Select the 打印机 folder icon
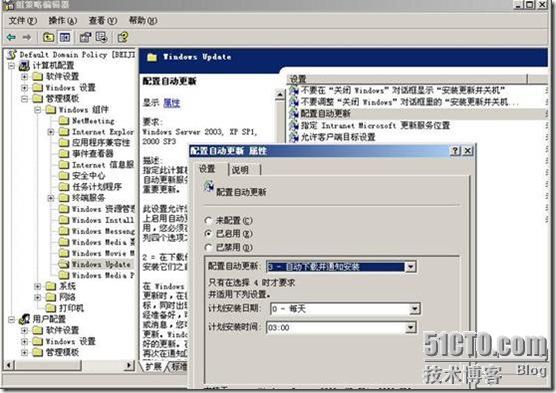The height and width of the screenshot is (393, 556). (51, 308)
